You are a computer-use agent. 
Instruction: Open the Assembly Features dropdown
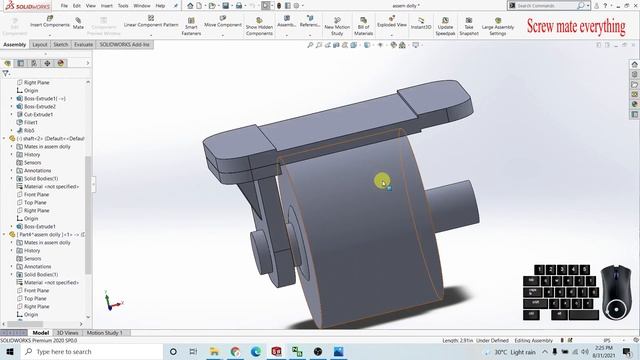tap(287, 35)
